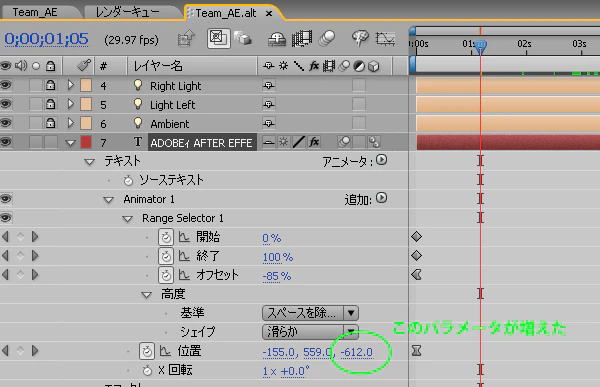Collapse the 高度 section

coord(147,295)
